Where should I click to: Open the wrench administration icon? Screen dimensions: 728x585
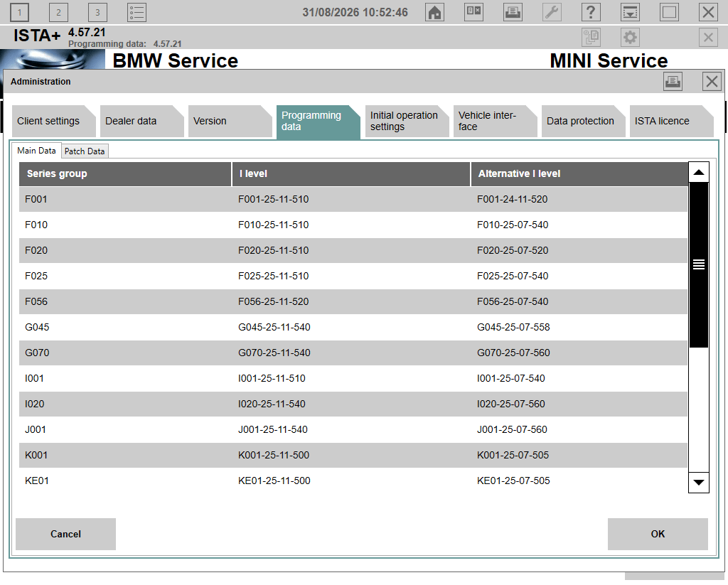click(x=552, y=12)
